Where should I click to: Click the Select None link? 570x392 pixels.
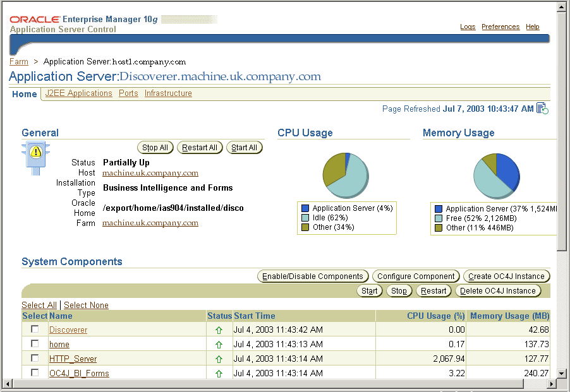click(86, 306)
